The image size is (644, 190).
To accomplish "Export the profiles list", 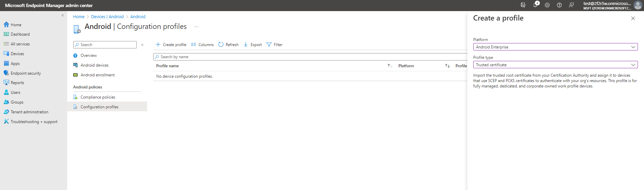I will [253, 45].
